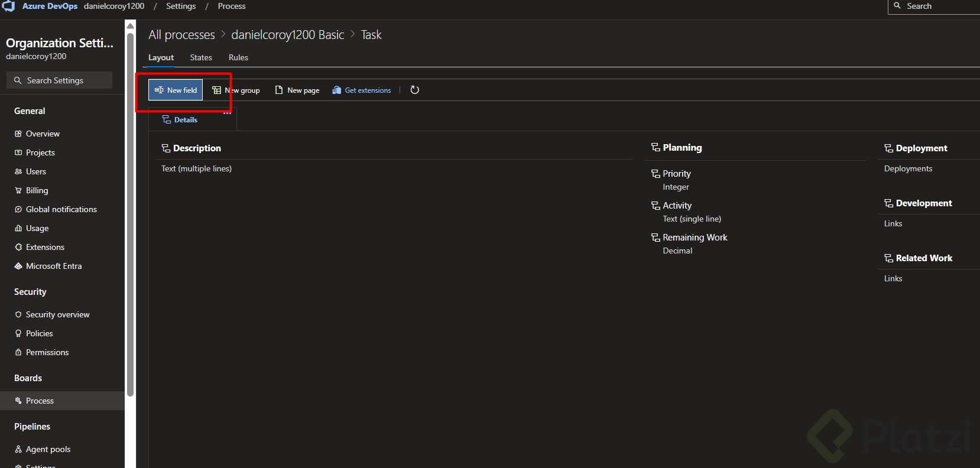This screenshot has width=980, height=468.
Task: Click the sidebar scrollbar up arrow
Action: pos(131,26)
